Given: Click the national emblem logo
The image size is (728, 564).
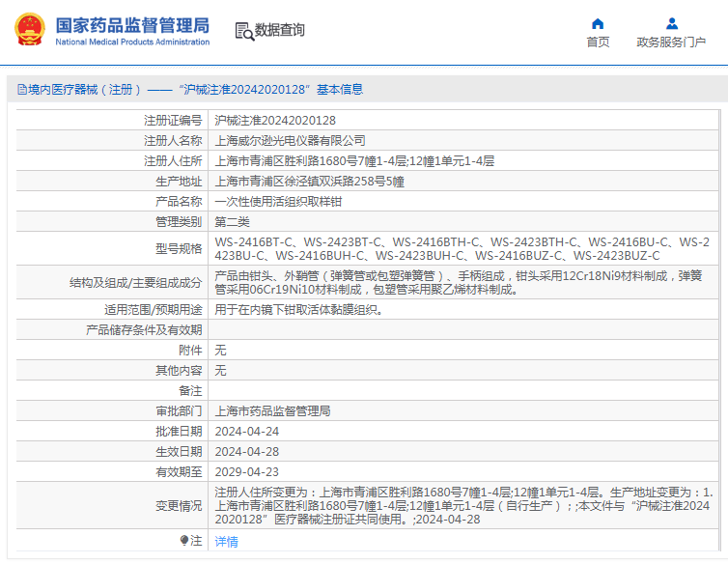Looking at the screenshot, I should point(30,29).
